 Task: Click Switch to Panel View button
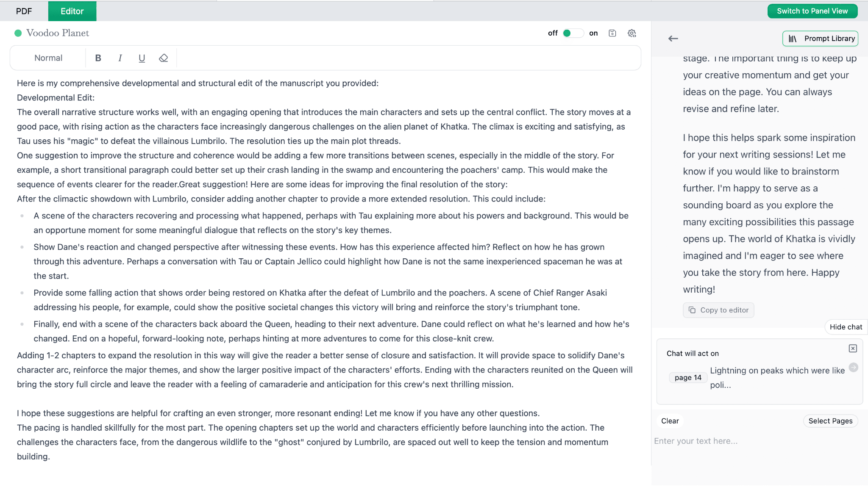[x=812, y=11]
